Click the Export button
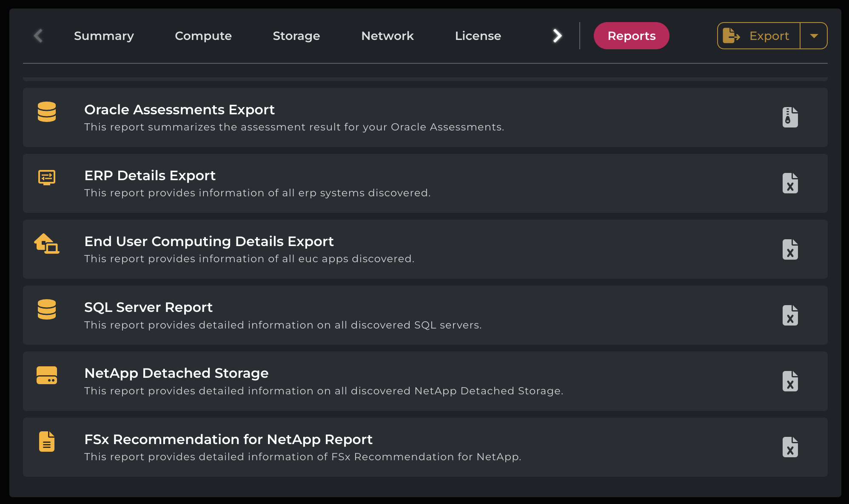849x504 pixels. (x=759, y=36)
